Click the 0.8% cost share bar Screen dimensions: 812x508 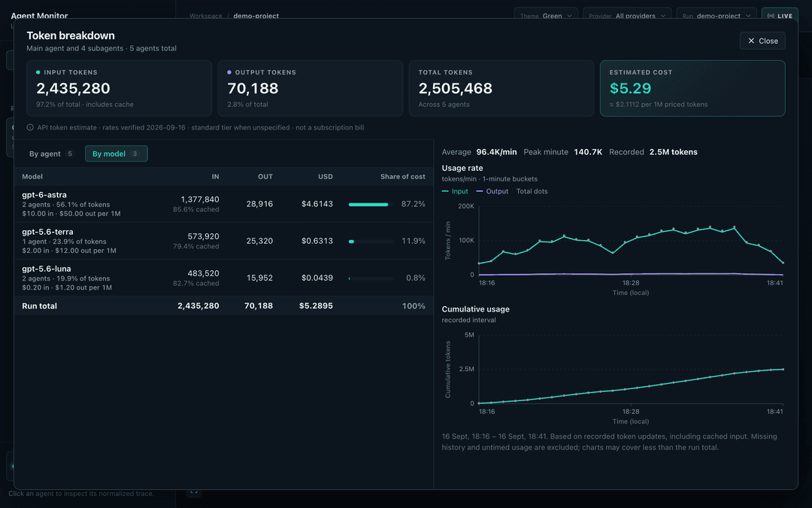click(371, 278)
